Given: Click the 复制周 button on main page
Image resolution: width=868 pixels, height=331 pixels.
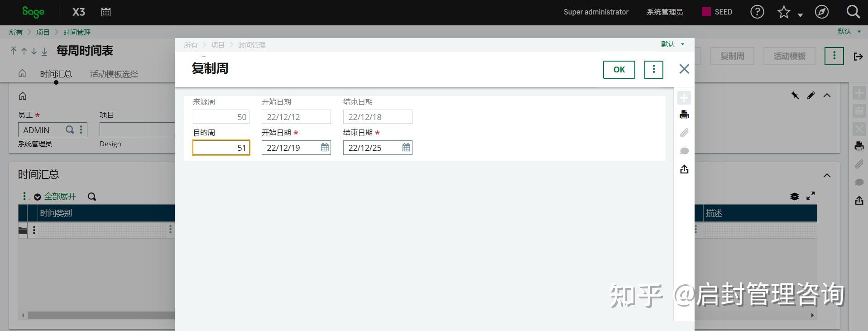Looking at the screenshot, I should click(732, 56).
